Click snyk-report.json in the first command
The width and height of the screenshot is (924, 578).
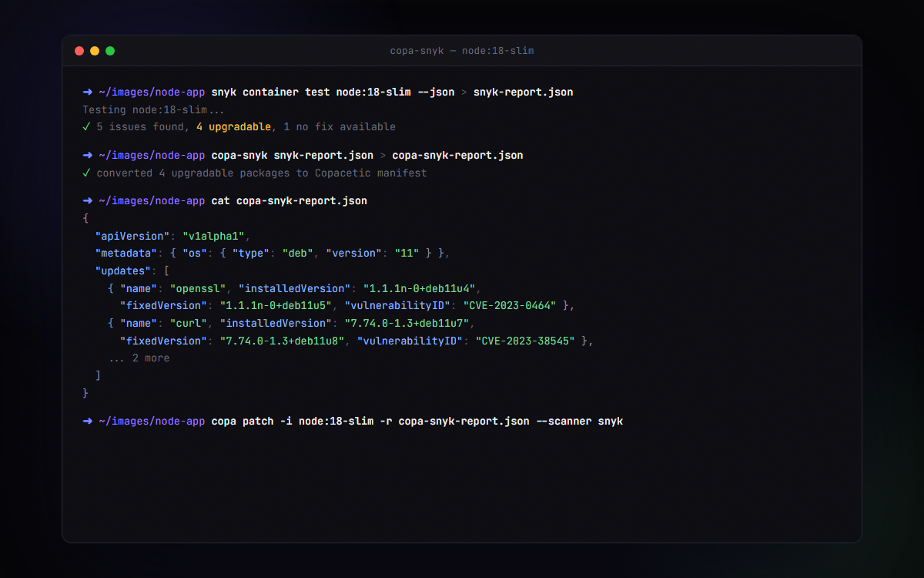point(523,92)
